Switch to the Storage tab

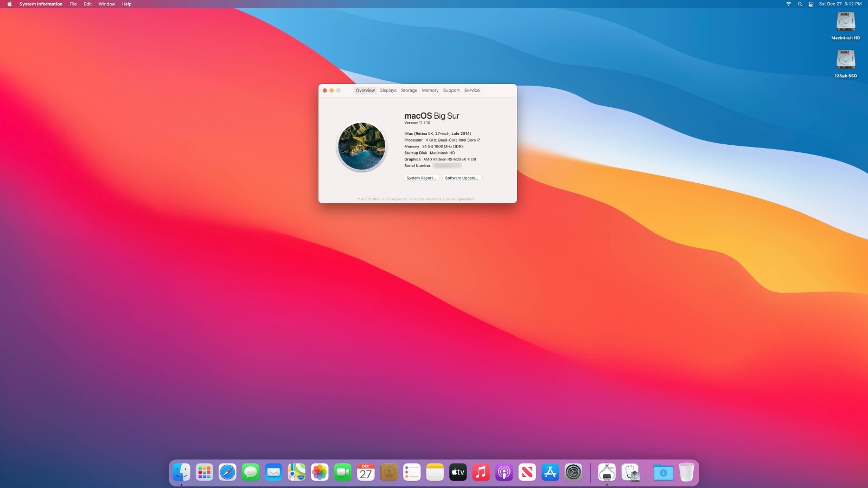409,91
